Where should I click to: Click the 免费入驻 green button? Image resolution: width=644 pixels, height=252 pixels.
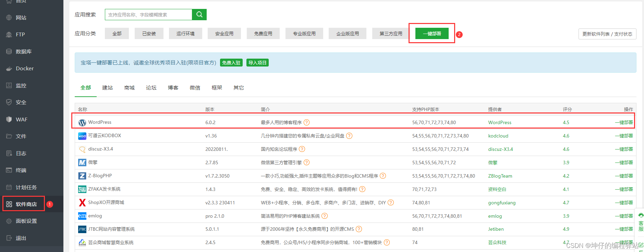[231, 63]
